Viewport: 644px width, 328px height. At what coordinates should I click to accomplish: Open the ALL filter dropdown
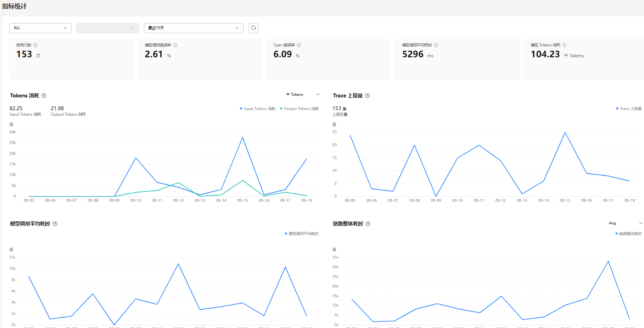pos(40,28)
